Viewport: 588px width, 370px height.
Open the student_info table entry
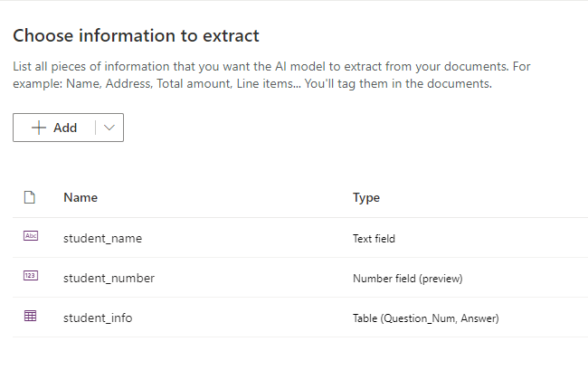tap(98, 318)
